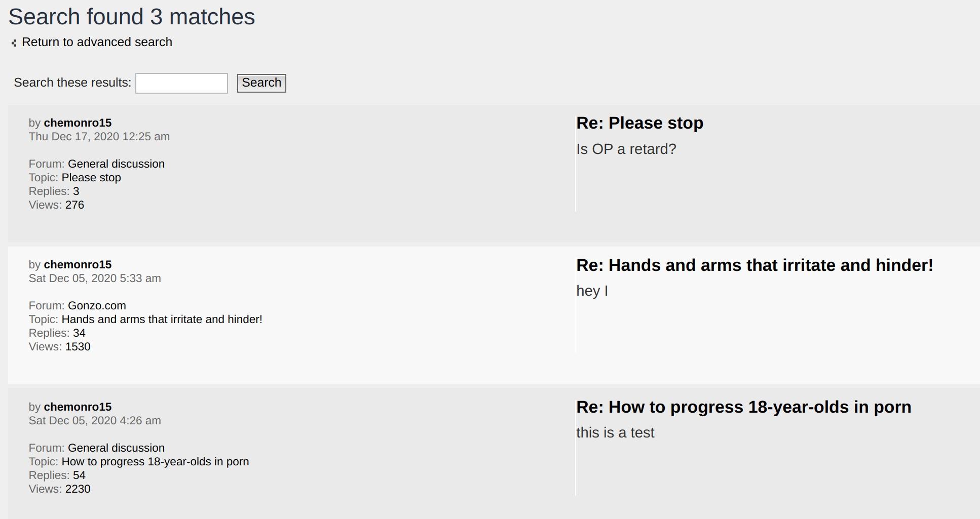This screenshot has height=519, width=980.
Task: Click the 'Is OP a retard?' post text
Action: (x=626, y=149)
